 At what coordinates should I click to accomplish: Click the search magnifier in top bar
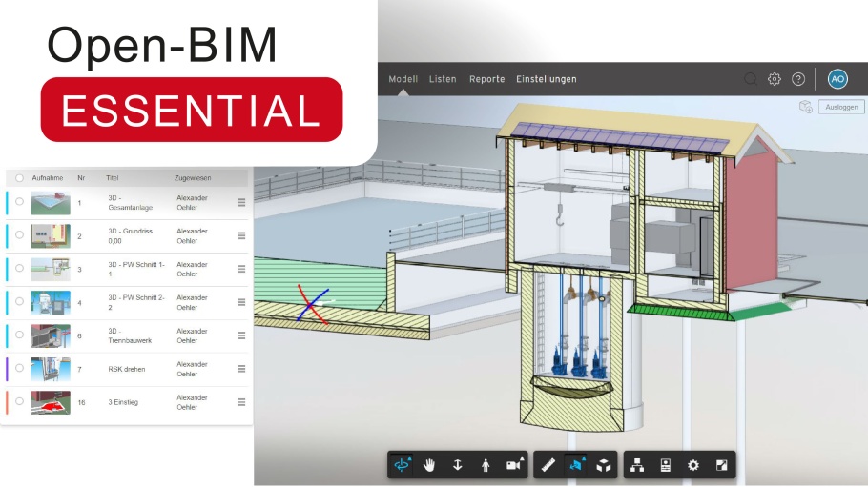[x=751, y=79]
